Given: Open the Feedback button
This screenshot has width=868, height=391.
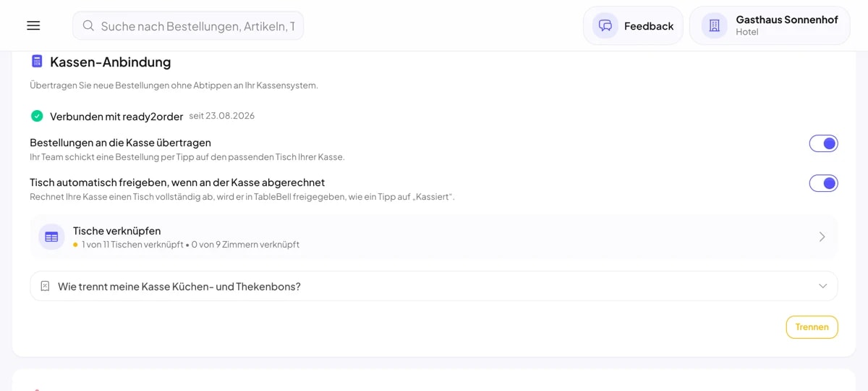Looking at the screenshot, I should tap(633, 25).
